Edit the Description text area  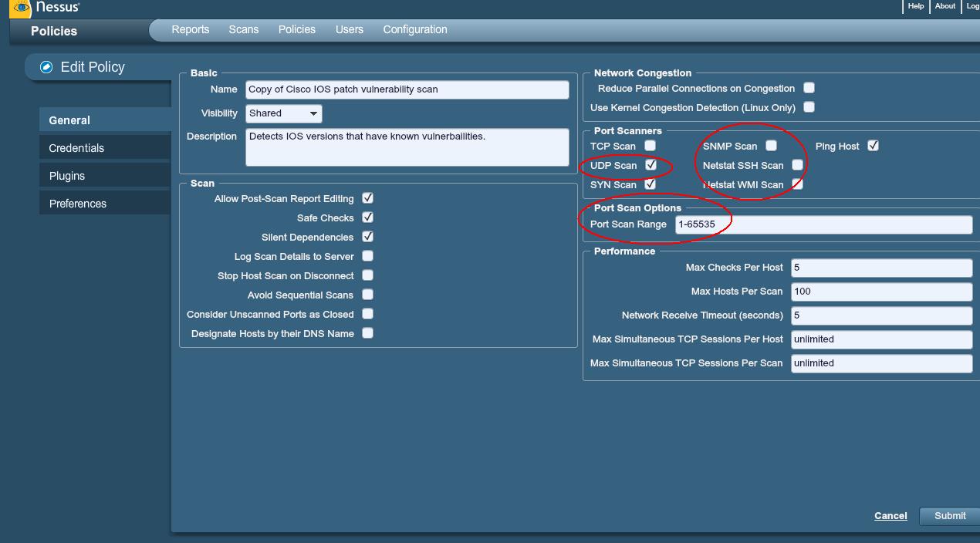pyautogui.click(x=407, y=147)
